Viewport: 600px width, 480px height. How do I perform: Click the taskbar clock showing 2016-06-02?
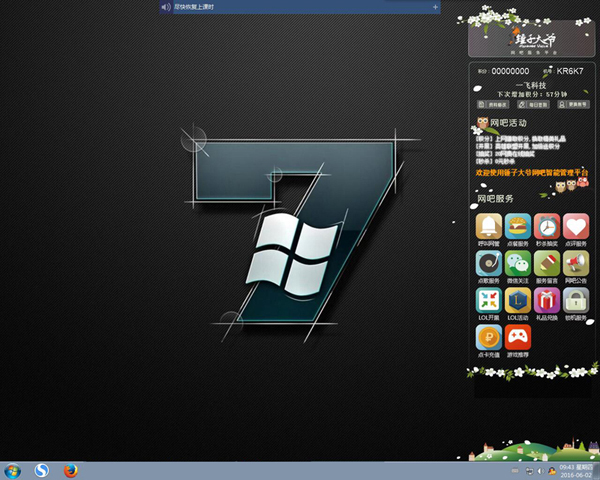(576, 471)
